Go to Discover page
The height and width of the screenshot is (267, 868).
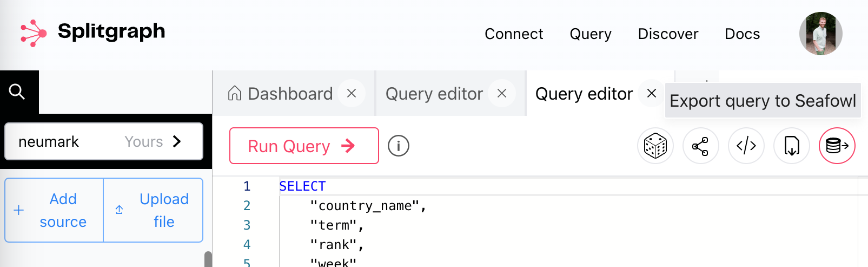[668, 34]
